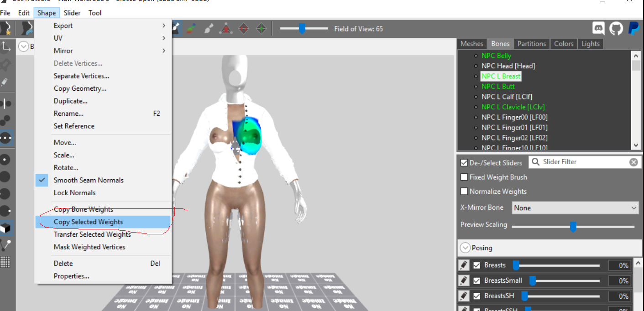Click the red diamond flip edge tool icon
The height and width of the screenshot is (311, 644).
[x=244, y=29]
